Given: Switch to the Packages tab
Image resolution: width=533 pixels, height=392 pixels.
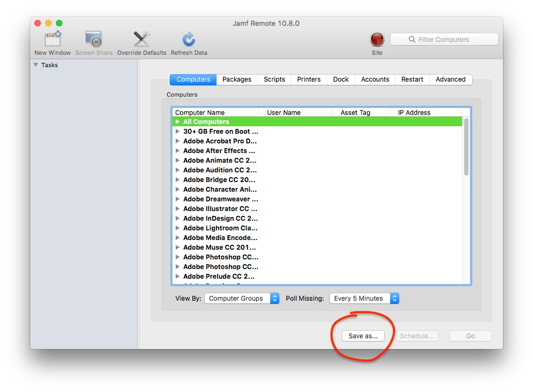Looking at the screenshot, I should [236, 79].
